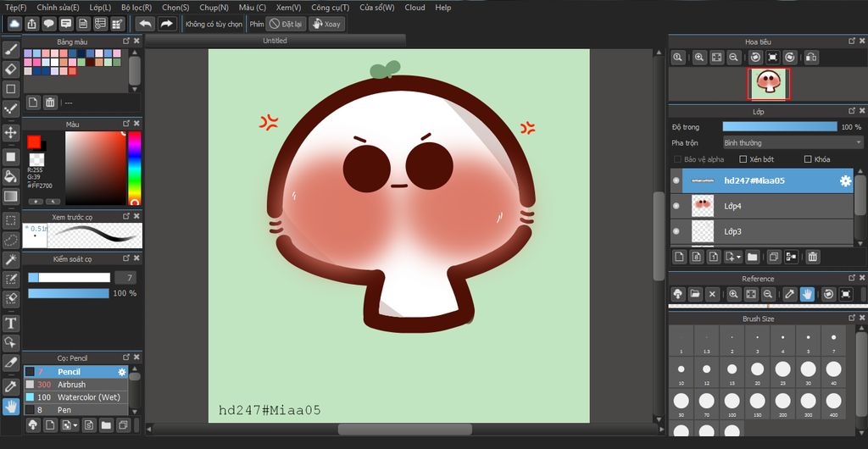The width and height of the screenshot is (868, 449).
Task: Hide the Lớp3 layer
Action: (x=676, y=231)
